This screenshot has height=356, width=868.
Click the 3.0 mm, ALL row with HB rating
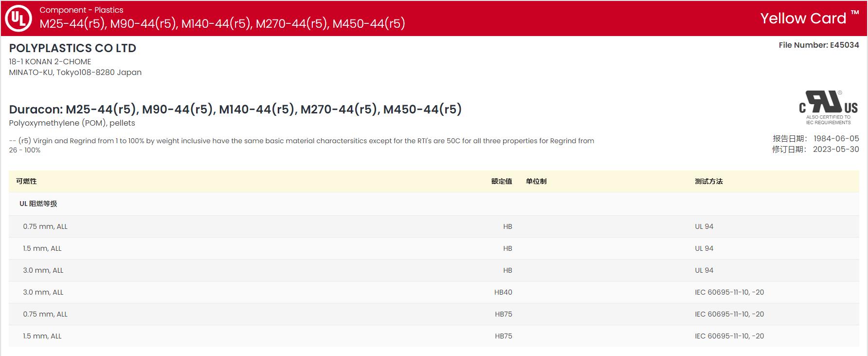(x=434, y=270)
